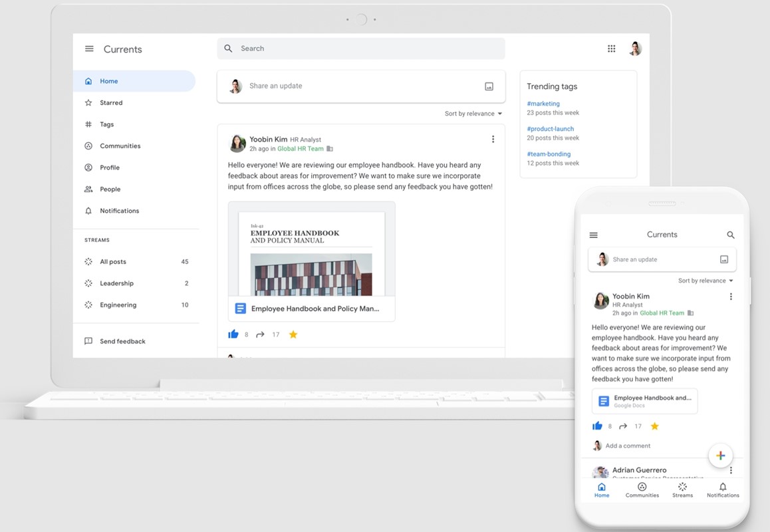The image size is (770, 532).
Task: Open the hamburger menu on the laptop screen
Action: 89,49
